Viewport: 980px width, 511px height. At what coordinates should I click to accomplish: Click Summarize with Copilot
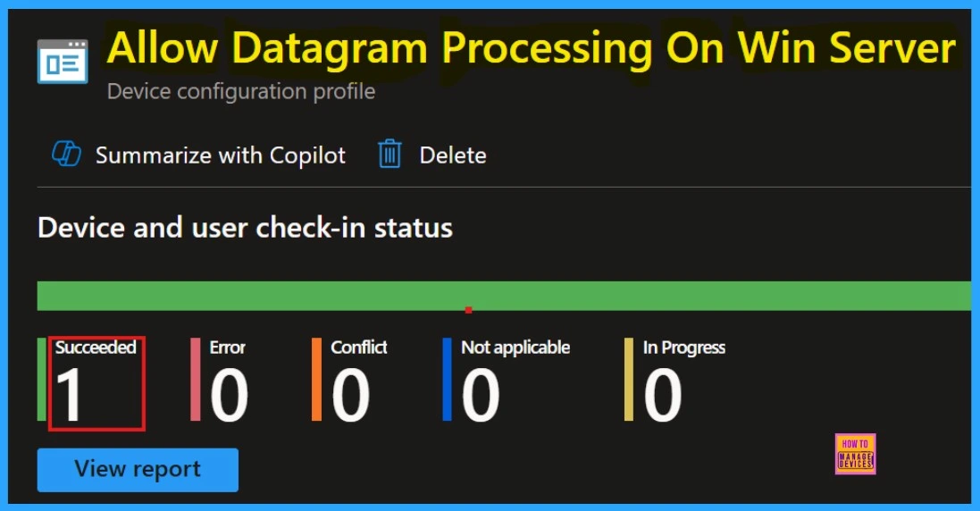tap(220, 155)
